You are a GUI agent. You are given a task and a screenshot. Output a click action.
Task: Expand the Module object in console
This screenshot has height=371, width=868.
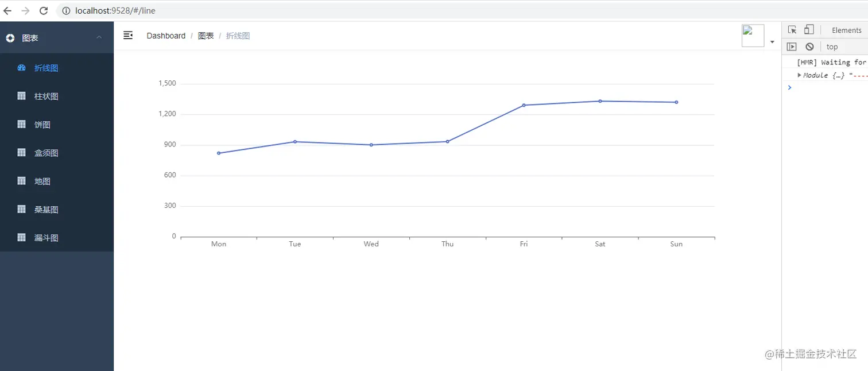coord(799,75)
